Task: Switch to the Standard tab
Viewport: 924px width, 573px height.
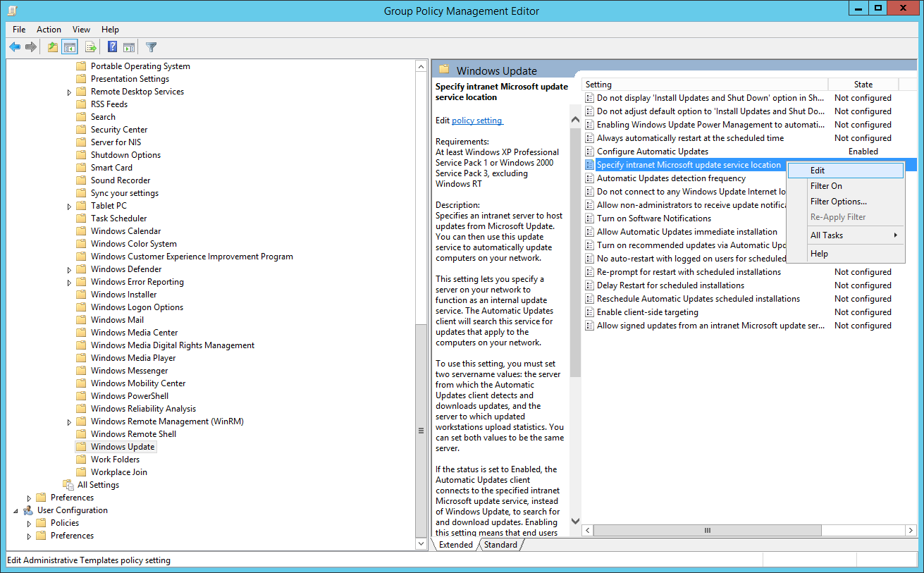Action: [x=500, y=545]
